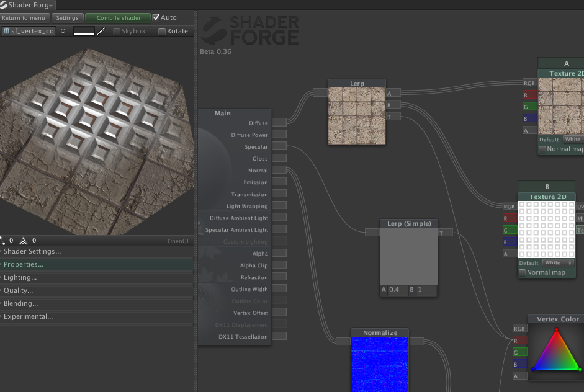This screenshot has width=584, height=392.
Task: Click Vertex Color blue B output connector
Action: (x=520, y=364)
